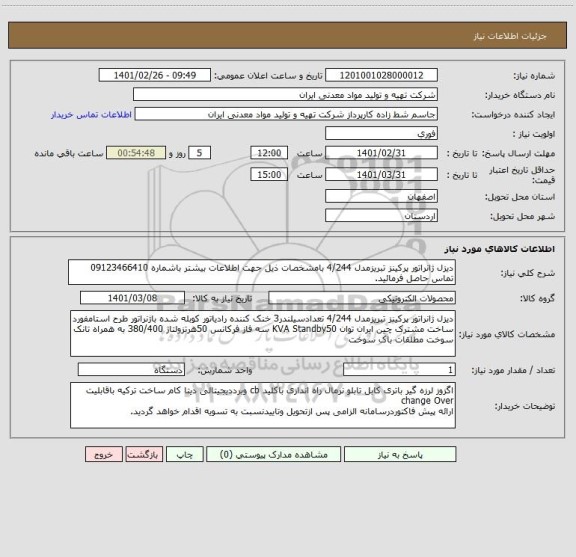Click the label 'تاریخ نیاز به کالا:'

coord(222,298)
